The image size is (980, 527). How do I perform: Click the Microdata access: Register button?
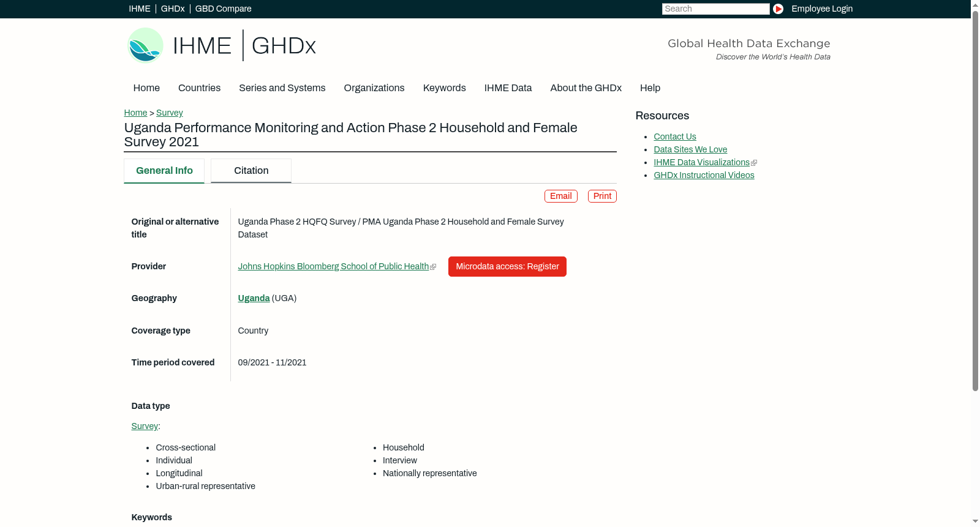(507, 266)
